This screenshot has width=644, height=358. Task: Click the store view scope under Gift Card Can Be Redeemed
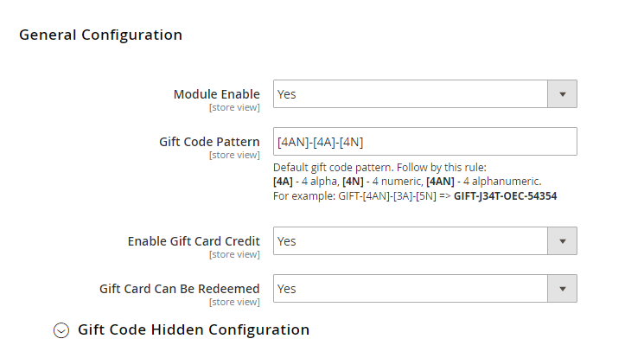tap(234, 302)
